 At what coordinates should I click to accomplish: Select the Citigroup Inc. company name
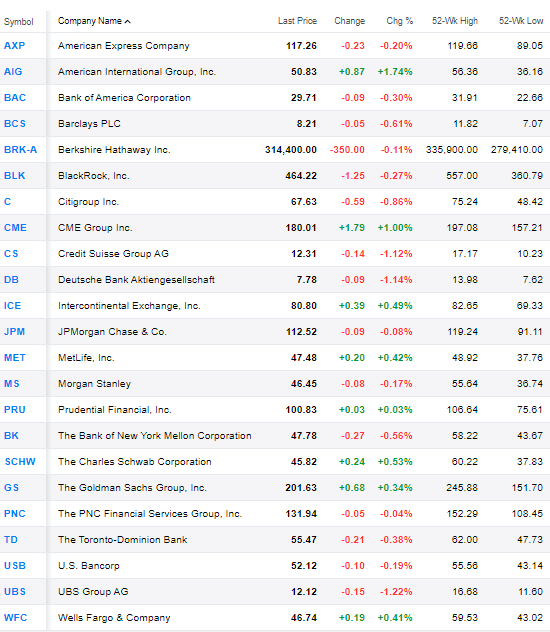coord(89,202)
